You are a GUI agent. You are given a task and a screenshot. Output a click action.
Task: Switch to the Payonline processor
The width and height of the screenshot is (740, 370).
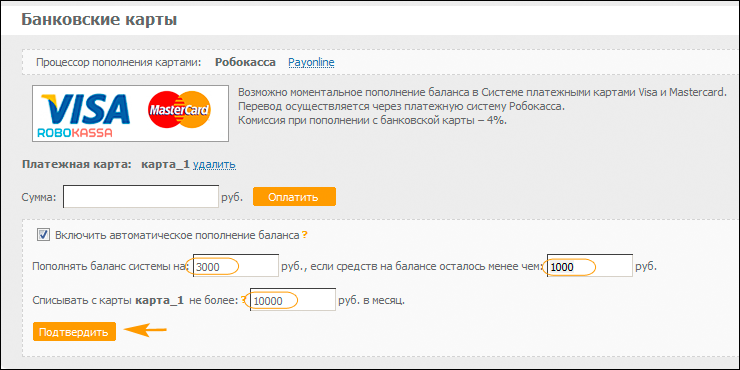[311, 62]
